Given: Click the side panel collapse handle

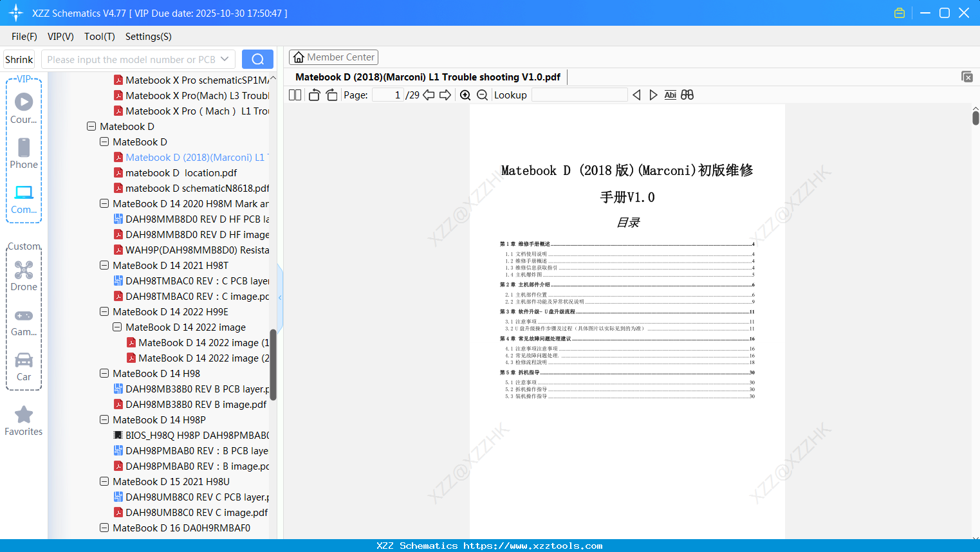Looking at the screenshot, I should click(280, 297).
